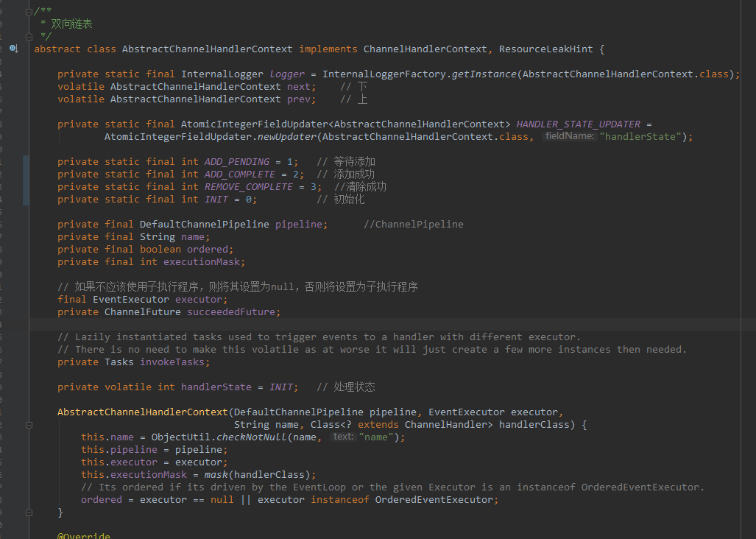Click the "双向链表" Javadoc comment
The image size is (756, 539).
click(72, 24)
